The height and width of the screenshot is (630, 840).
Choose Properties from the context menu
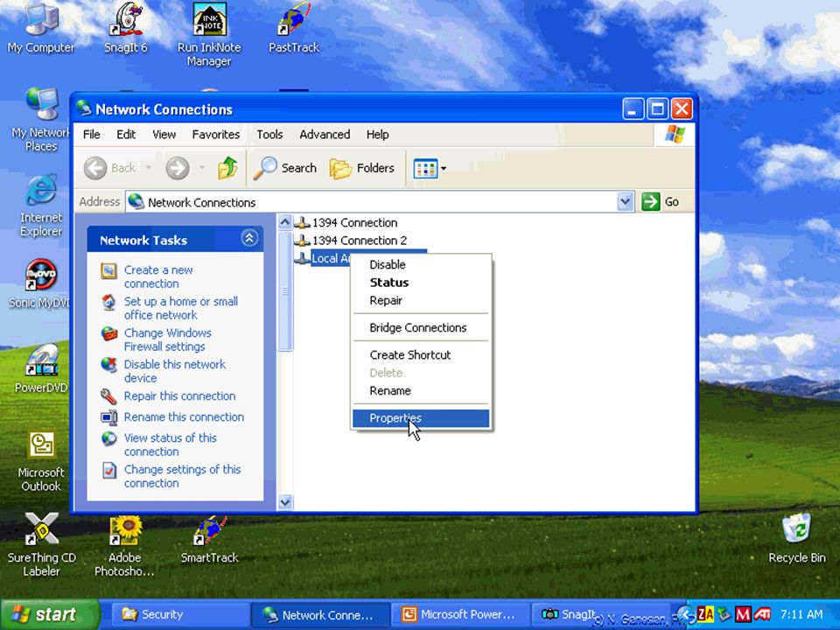pyautogui.click(x=421, y=418)
